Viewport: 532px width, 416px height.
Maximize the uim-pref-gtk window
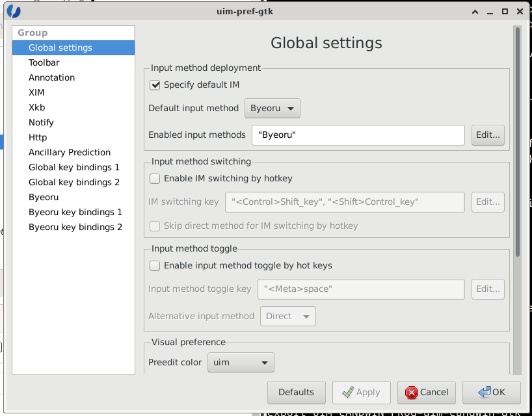(x=505, y=12)
